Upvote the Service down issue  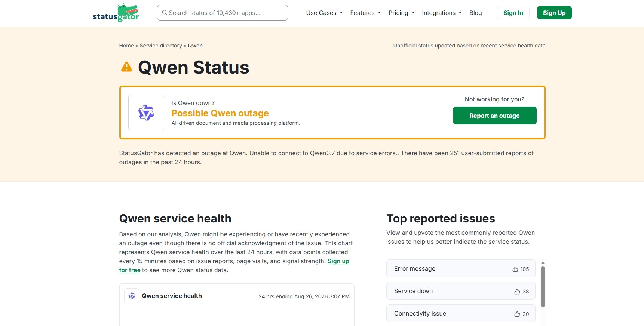tap(517, 292)
